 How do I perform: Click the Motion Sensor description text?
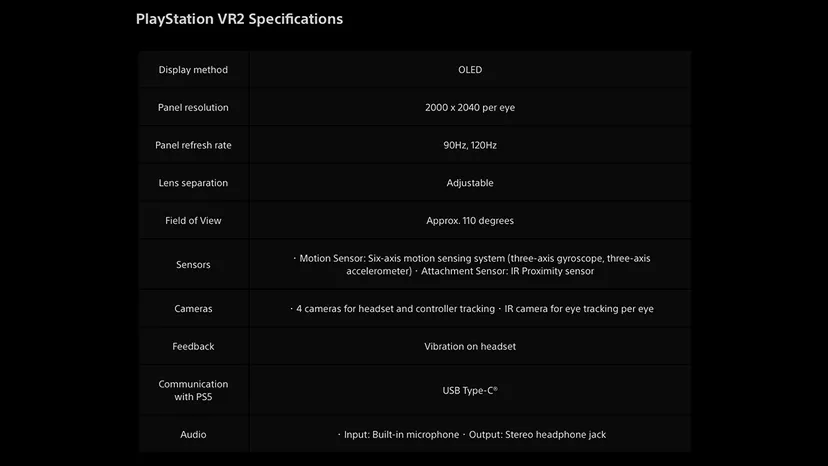[471, 265]
